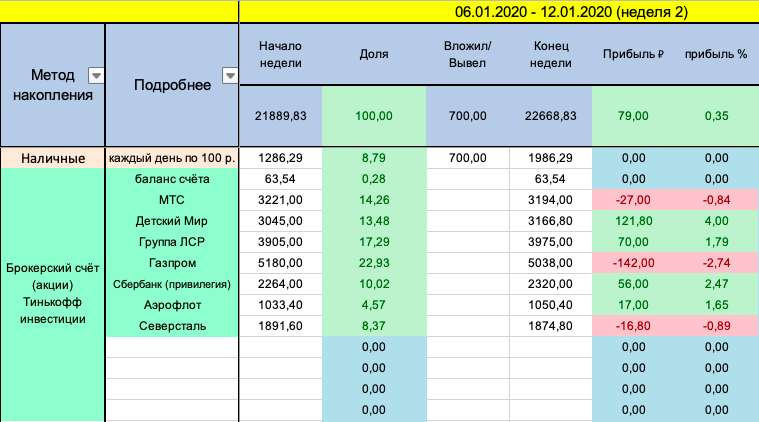Click the total start-of-week value 21889,83
The image size is (759, 422).
tap(279, 116)
